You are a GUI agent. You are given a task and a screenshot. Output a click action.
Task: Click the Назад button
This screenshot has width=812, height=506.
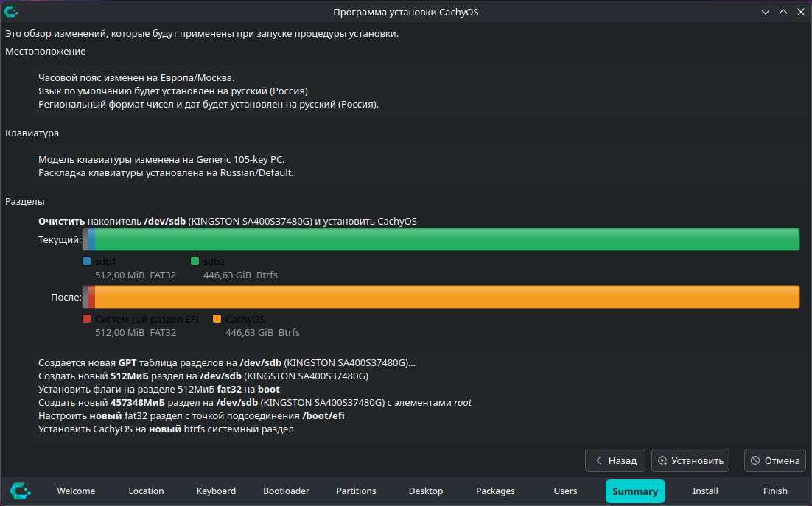point(615,460)
